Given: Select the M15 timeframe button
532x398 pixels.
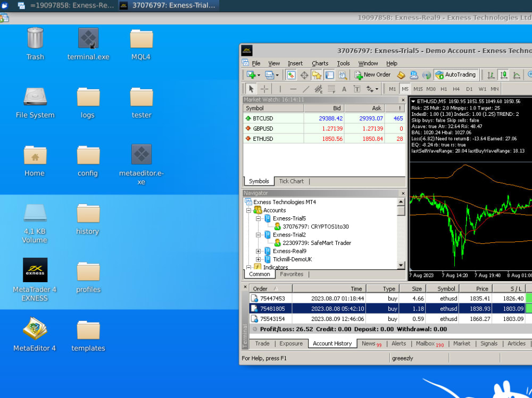Looking at the screenshot, I should point(418,89).
